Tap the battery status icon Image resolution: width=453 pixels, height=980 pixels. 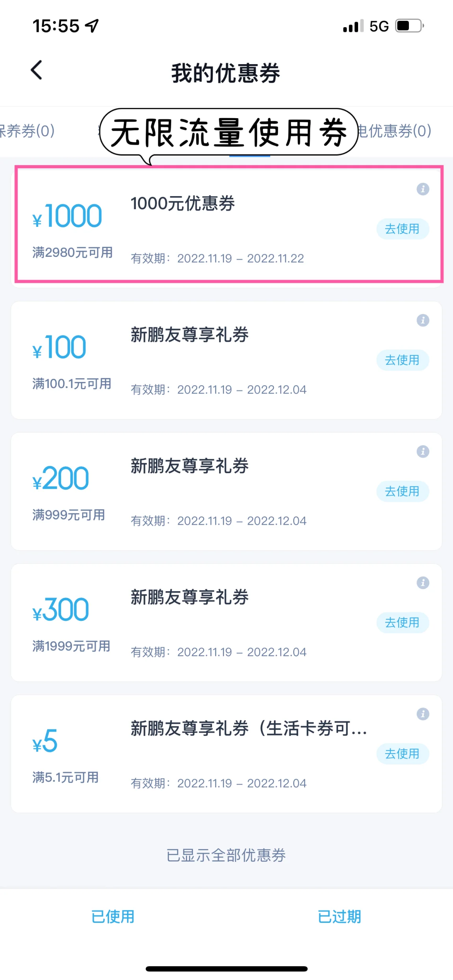coord(410,26)
